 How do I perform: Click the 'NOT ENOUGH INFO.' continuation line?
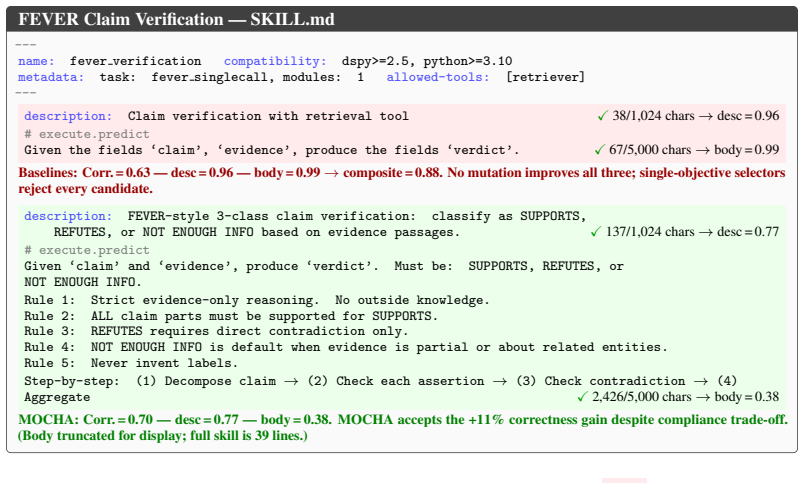(x=83, y=282)
